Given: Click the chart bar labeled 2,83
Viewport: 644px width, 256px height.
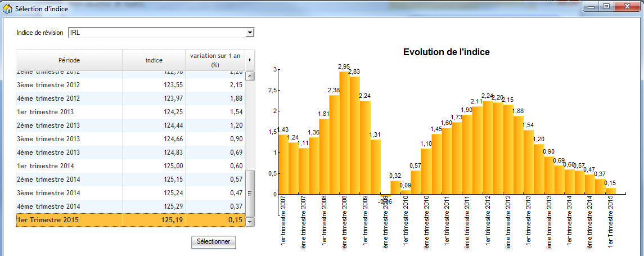Looking at the screenshot, I should tap(355, 135).
